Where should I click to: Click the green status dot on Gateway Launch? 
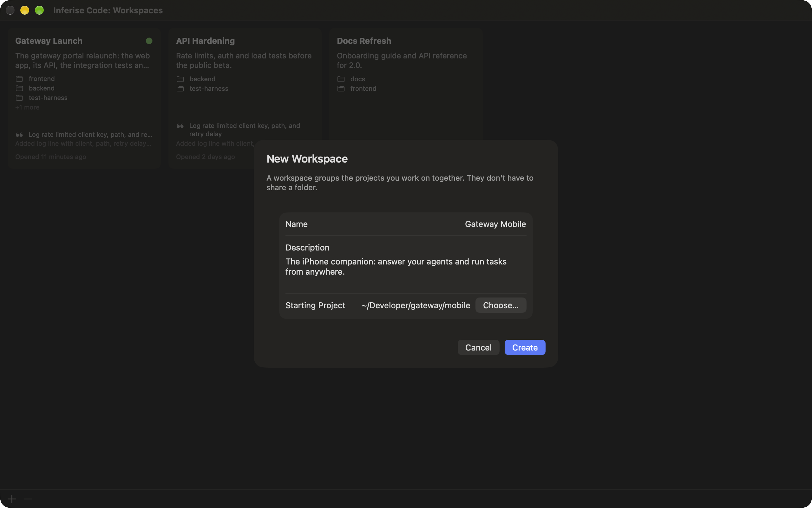(149, 41)
